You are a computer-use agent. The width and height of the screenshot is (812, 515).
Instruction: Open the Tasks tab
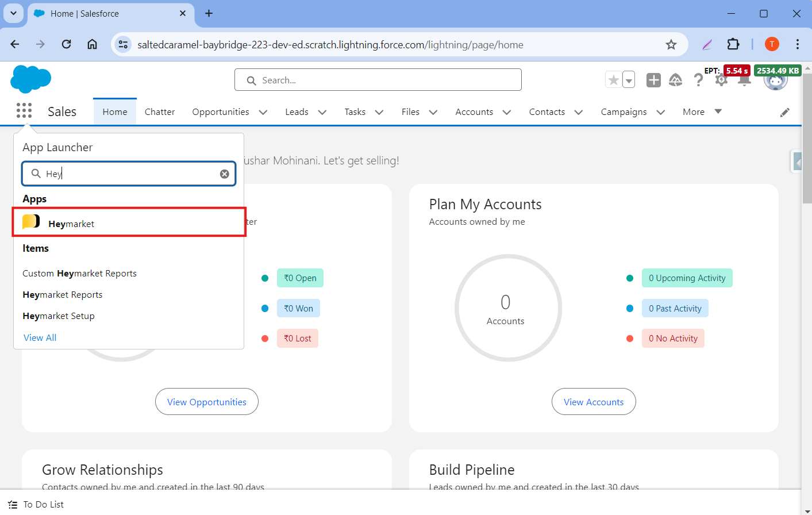tap(355, 112)
